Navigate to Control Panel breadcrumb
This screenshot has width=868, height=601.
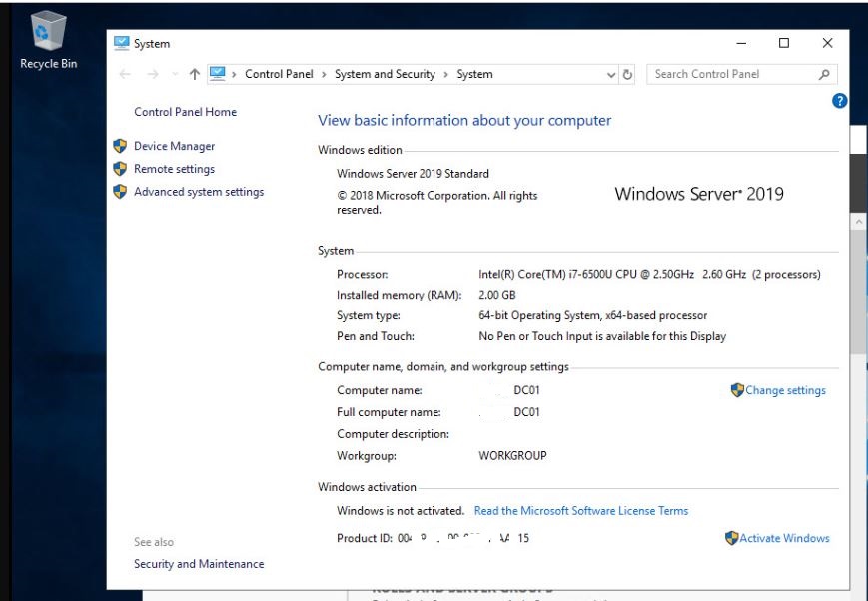coord(279,74)
